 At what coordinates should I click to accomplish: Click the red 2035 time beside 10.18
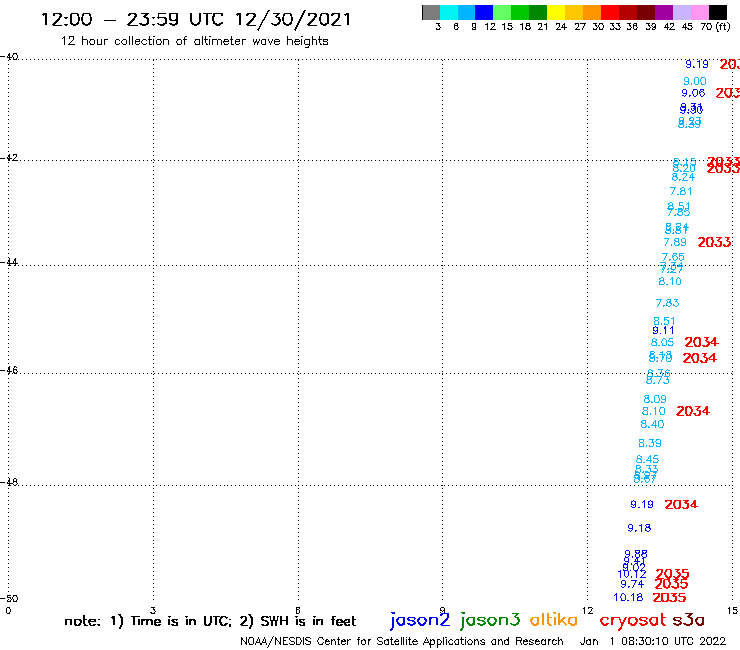pyautogui.click(x=669, y=598)
